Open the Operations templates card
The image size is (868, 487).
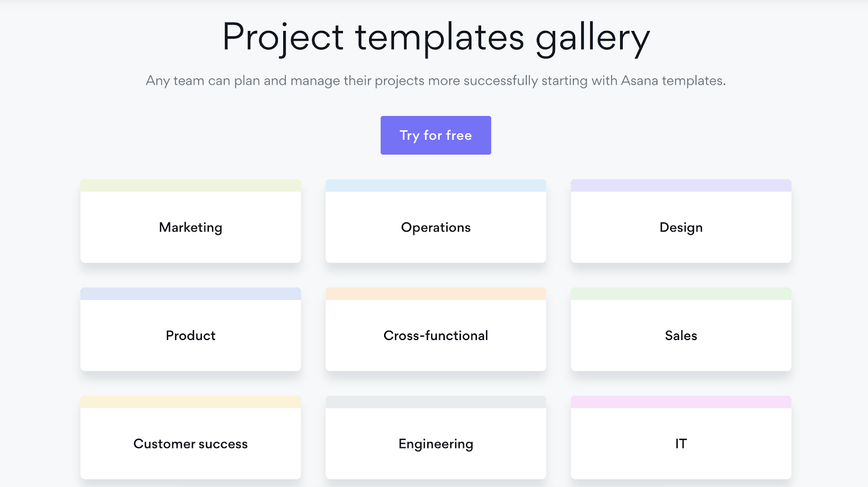pos(436,221)
